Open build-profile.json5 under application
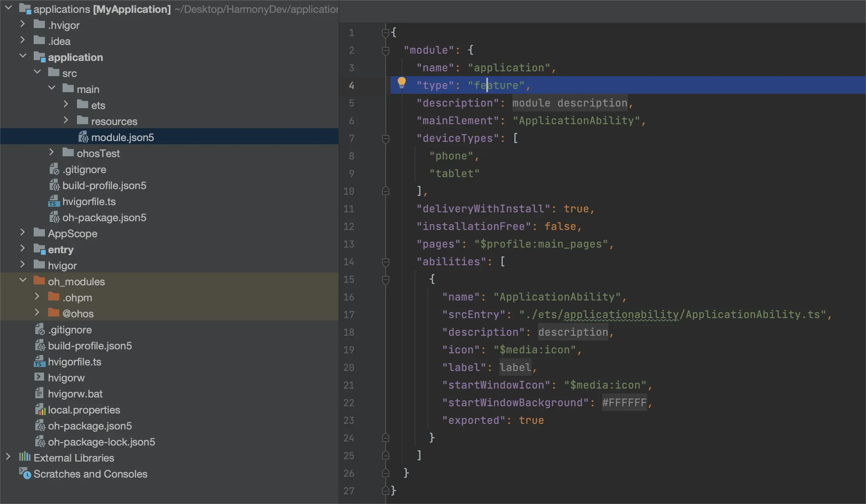This screenshot has width=866, height=504. click(104, 185)
